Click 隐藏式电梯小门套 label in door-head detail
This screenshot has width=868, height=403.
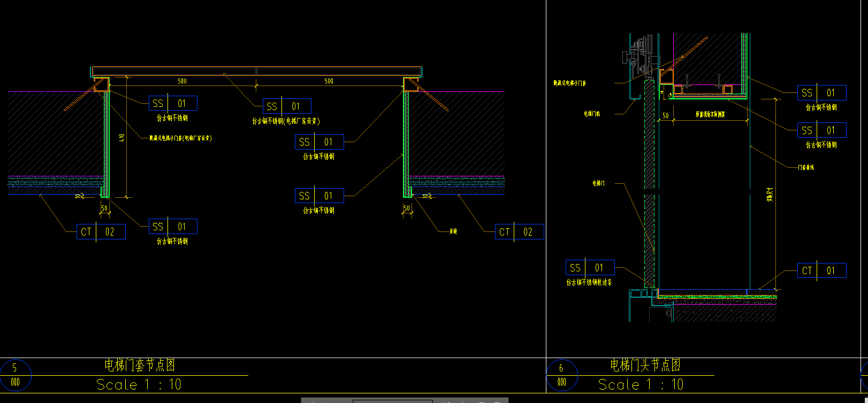coord(570,83)
